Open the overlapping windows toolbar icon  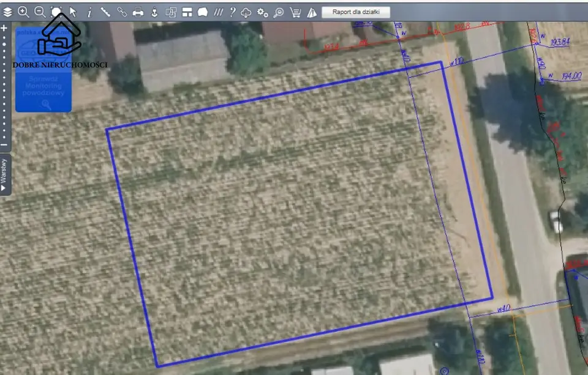click(x=171, y=12)
